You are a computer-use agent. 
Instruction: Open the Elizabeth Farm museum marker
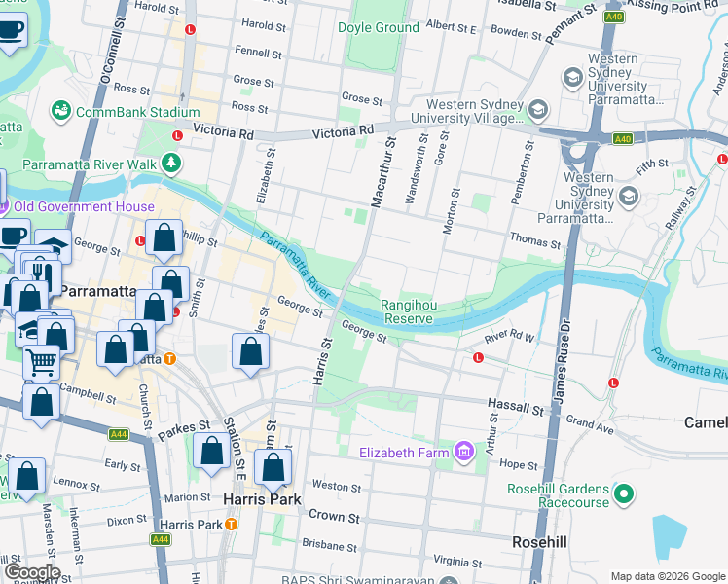(x=464, y=452)
